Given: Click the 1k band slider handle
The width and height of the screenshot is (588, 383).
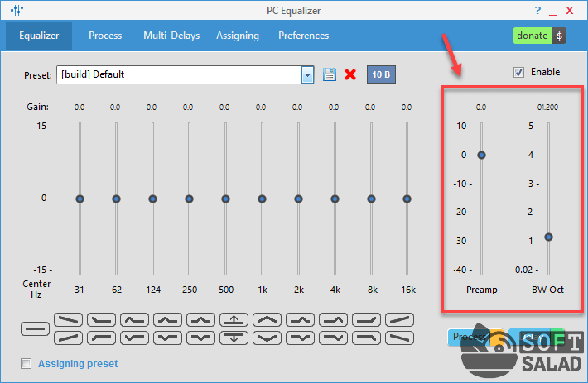Looking at the screenshot, I should (x=262, y=199).
